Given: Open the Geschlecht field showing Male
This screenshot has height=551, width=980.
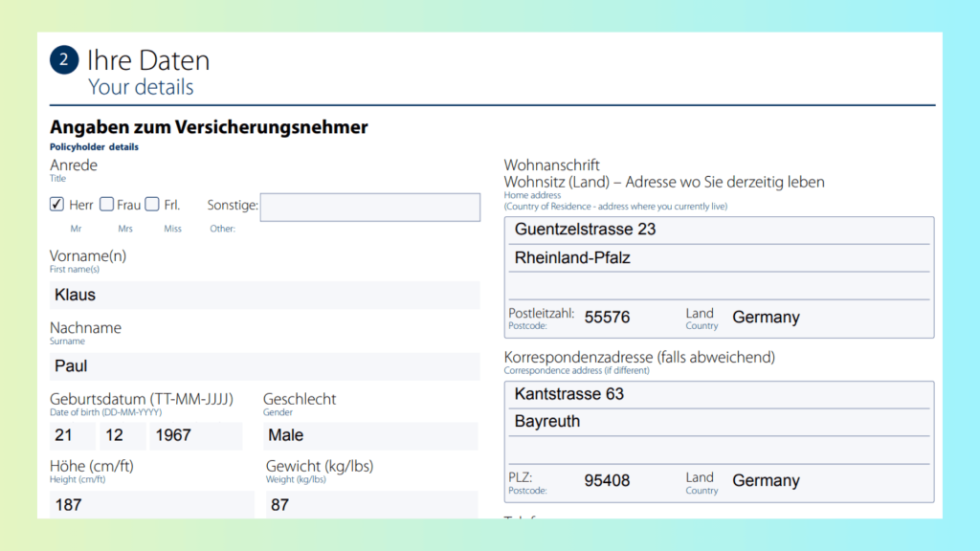Looking at the screenshot, I should [370, 435].
